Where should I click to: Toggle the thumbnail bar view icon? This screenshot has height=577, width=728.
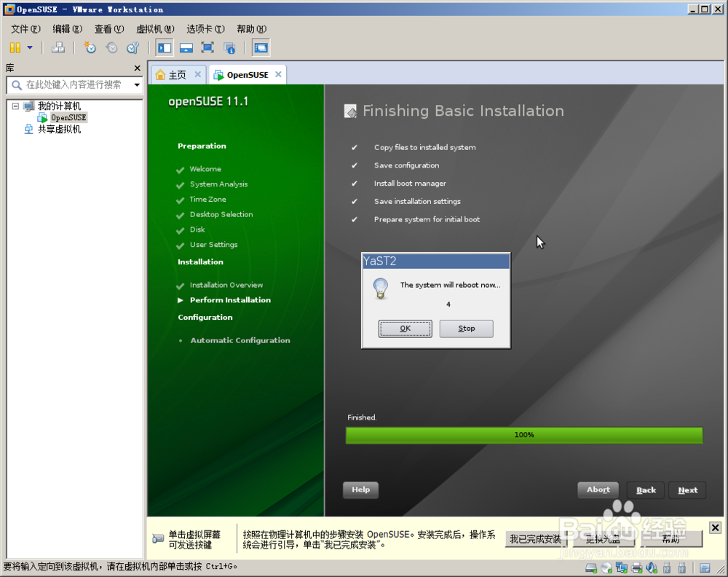click(186, 47)
